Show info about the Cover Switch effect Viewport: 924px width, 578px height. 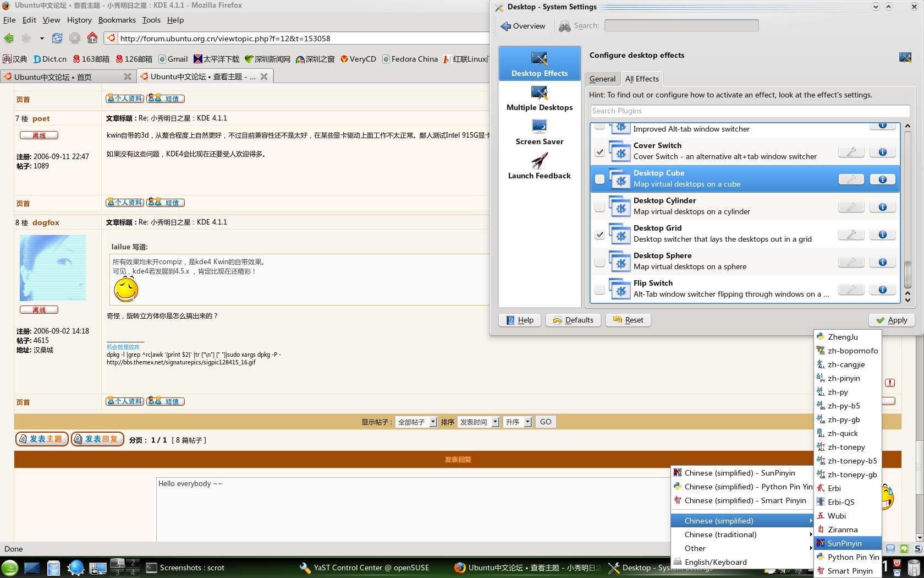(x=882, y=152)
